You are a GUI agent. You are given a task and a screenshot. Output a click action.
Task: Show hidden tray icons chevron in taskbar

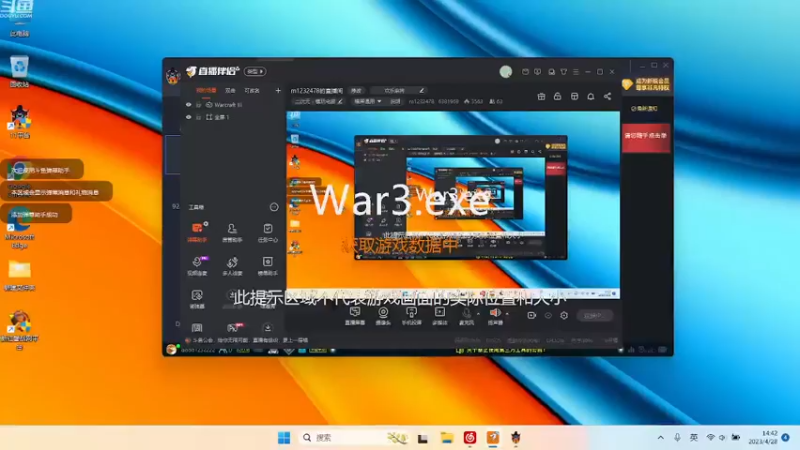[x=661, y=437]
